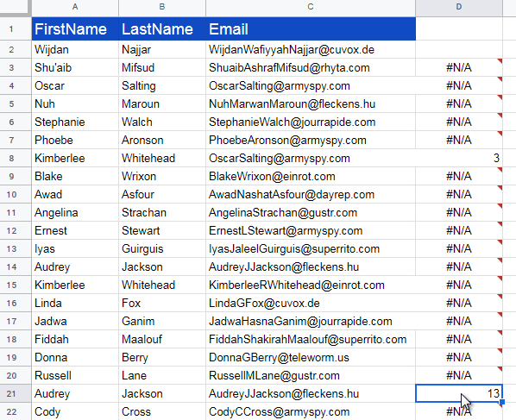This screenshot has height=420, width=516.
Task: Click AwadNashatAsfour@dayrep.com cell
Action: 311,194
